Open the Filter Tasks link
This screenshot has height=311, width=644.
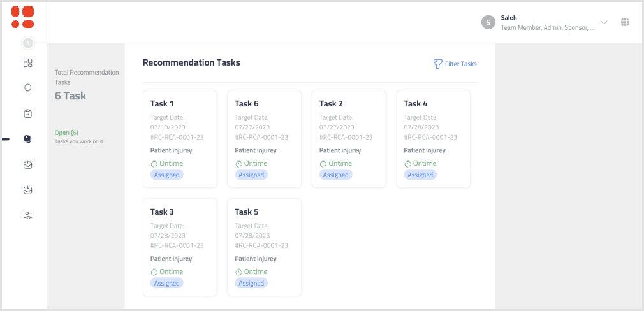tap(461, 64)
